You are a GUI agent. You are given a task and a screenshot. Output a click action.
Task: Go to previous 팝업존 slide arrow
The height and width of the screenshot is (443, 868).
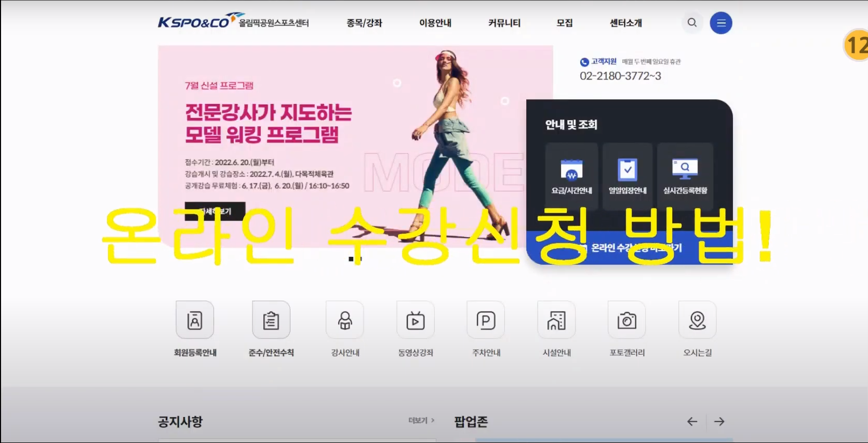click(692, 422)
